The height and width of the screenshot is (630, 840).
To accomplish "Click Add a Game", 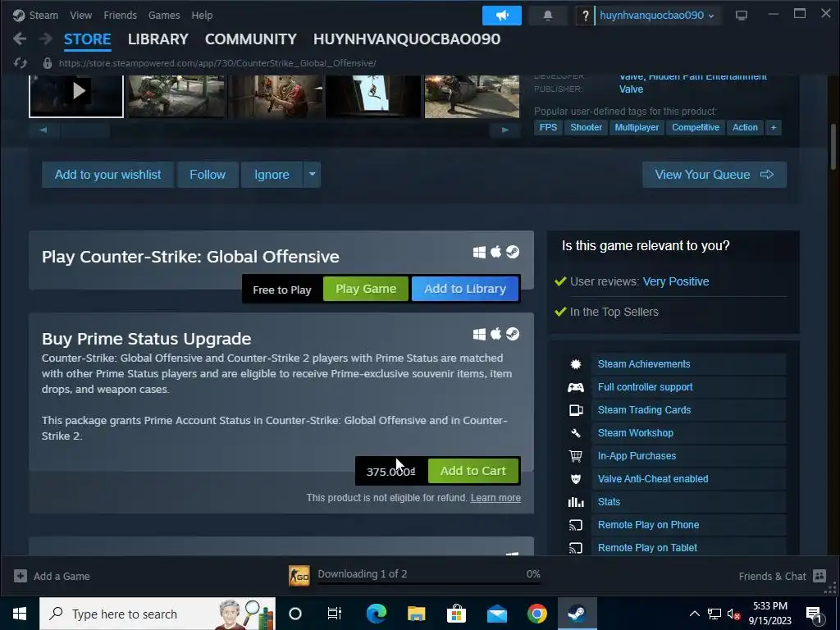I will [52, 577].
